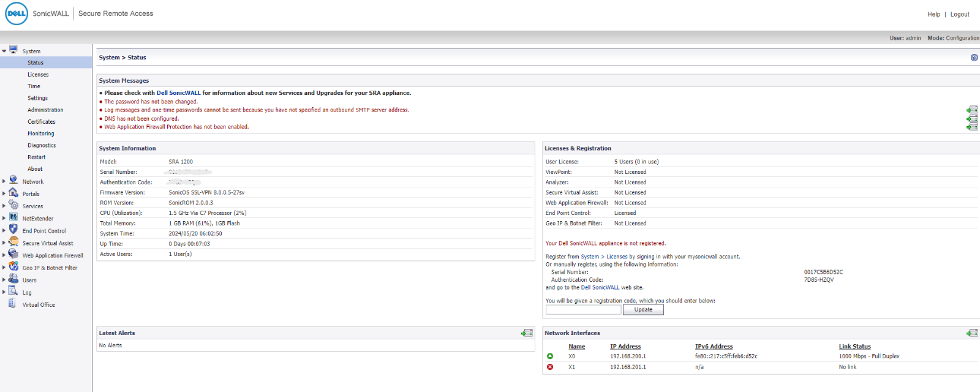
Task: Focus the registration code input field
Action: [583, 310]
